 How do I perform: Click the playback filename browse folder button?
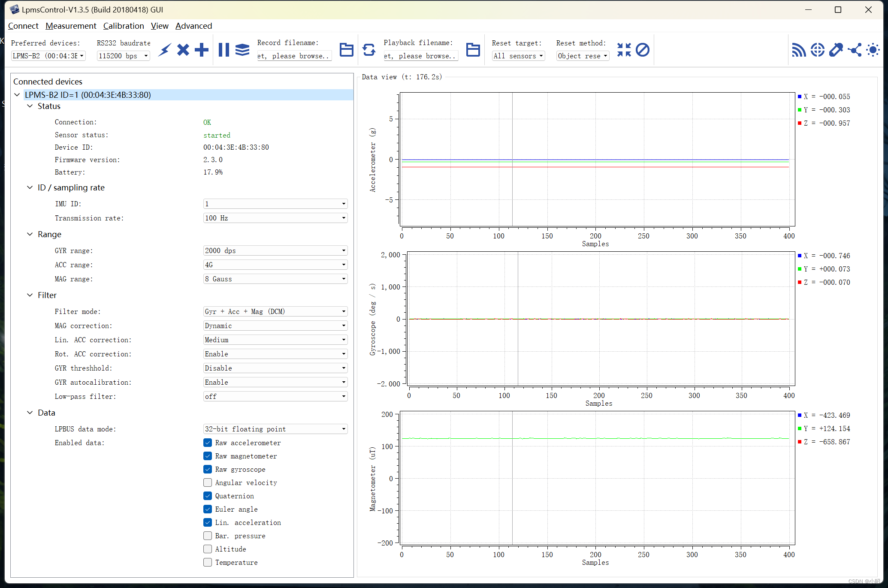(473, 50)
